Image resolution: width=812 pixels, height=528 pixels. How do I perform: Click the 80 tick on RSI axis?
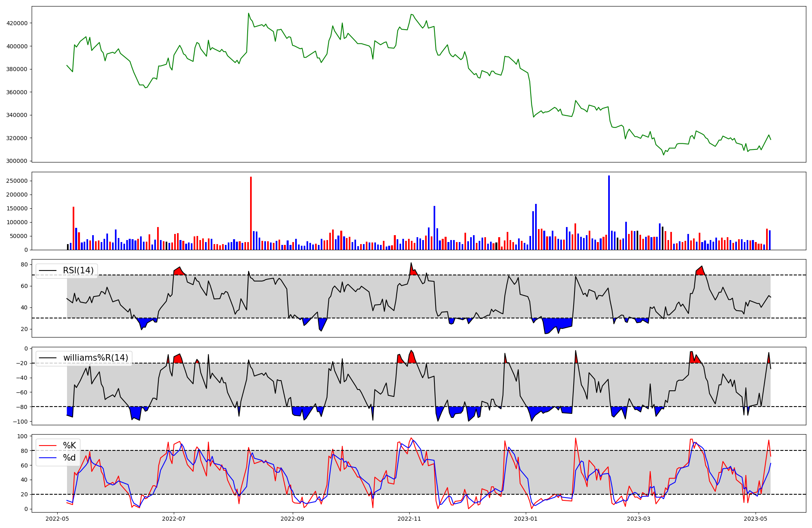(x=24, y=265)
